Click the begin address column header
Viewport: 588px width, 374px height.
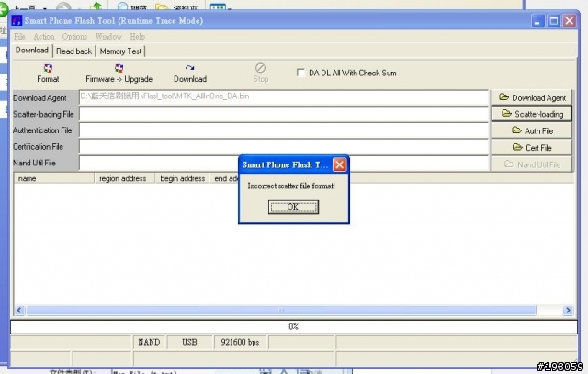[x=182, y=178]
